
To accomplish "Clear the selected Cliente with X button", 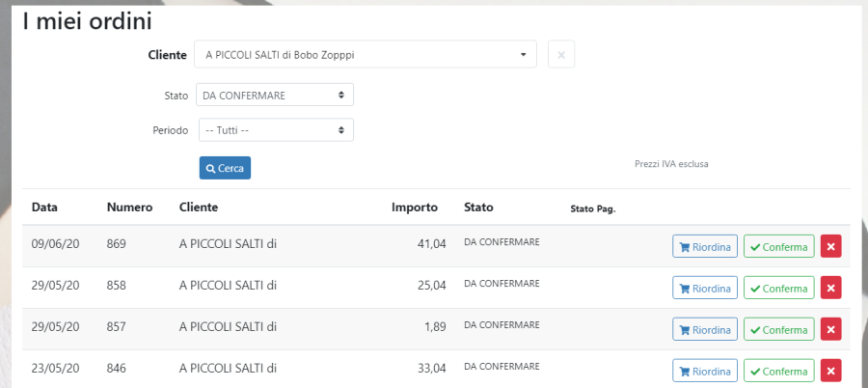I will pyautogui.click(x=561, y=55).
